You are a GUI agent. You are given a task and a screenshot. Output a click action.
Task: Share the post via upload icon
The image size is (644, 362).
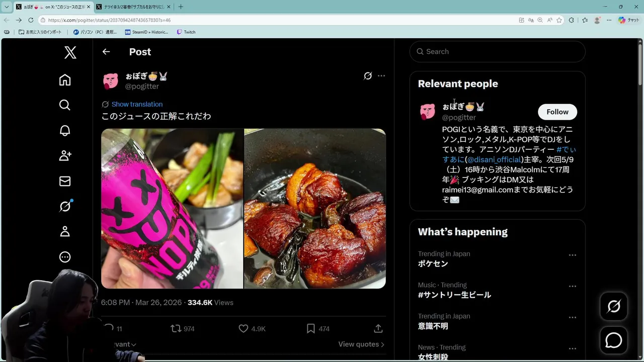[x=378, y=328]
